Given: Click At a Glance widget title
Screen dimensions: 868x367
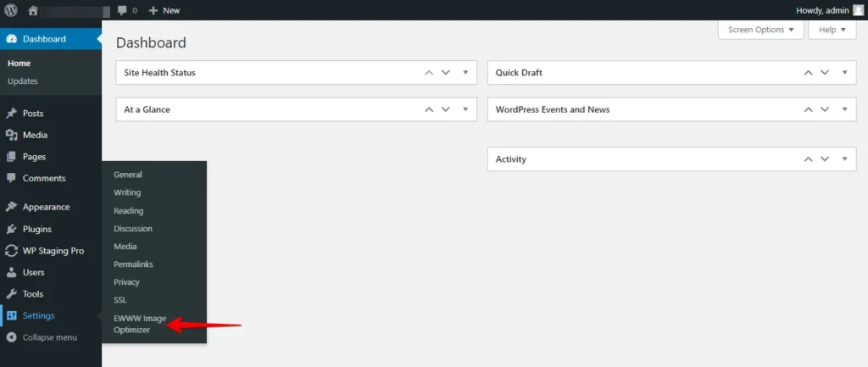Looking at the screenshot, I should [147, 109].
